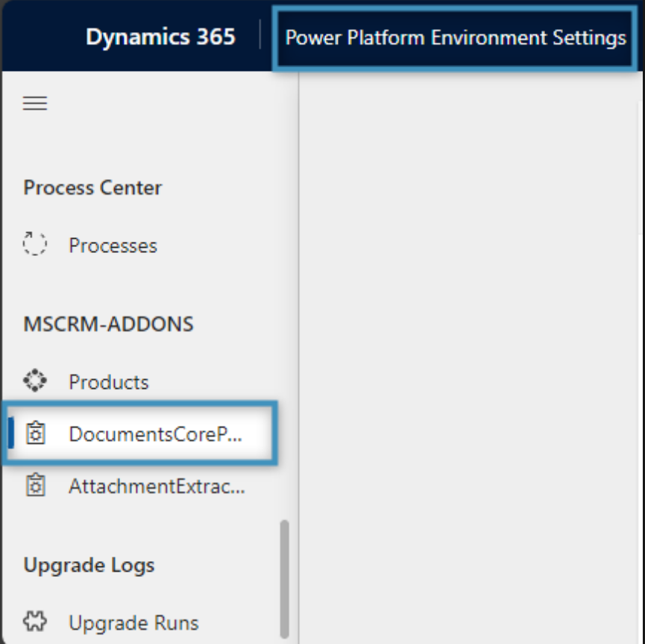Click the AttachmentExtrac... settings icon
The width and height of the screenshot is (645, 644).
coord(36,485)
